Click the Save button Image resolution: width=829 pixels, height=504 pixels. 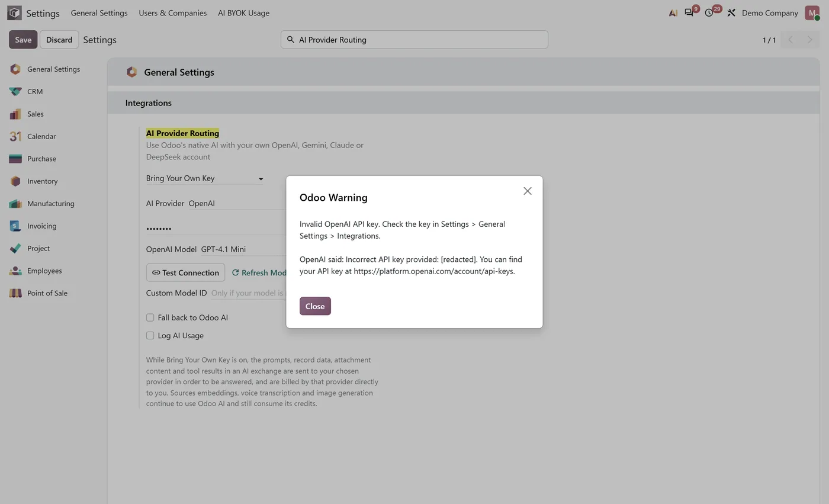coord(23,40)
